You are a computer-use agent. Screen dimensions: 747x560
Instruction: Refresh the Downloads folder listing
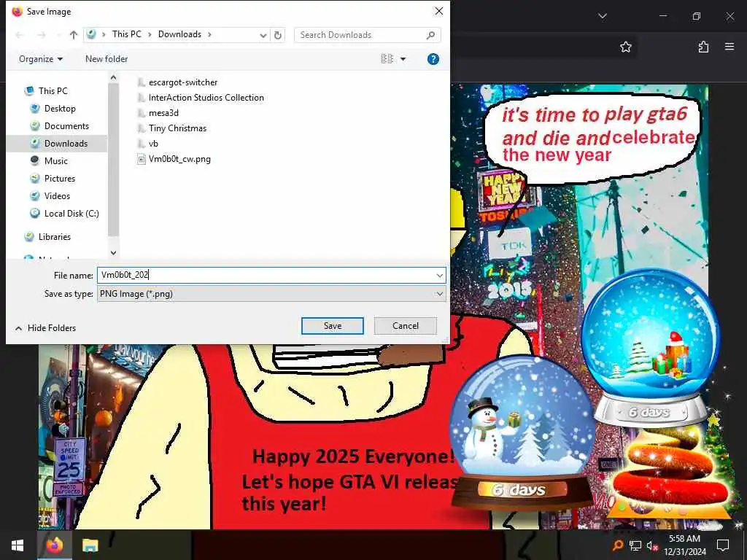tap(278, 35)
